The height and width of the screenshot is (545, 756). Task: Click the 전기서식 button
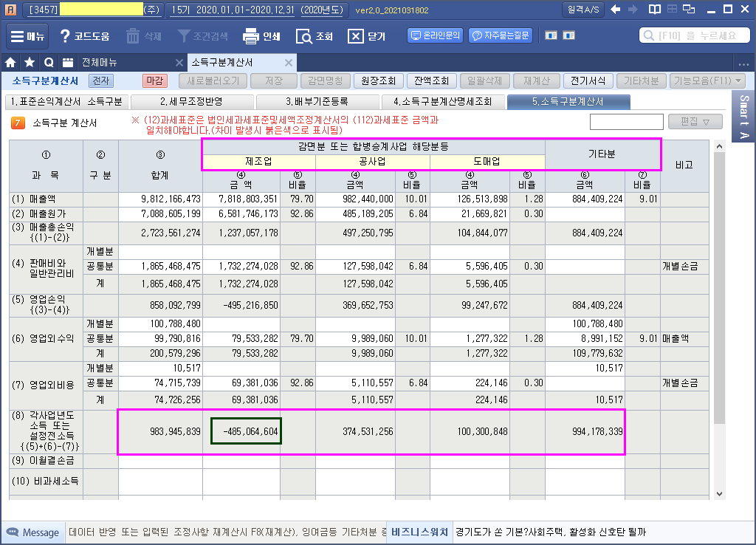click(588, 80)
